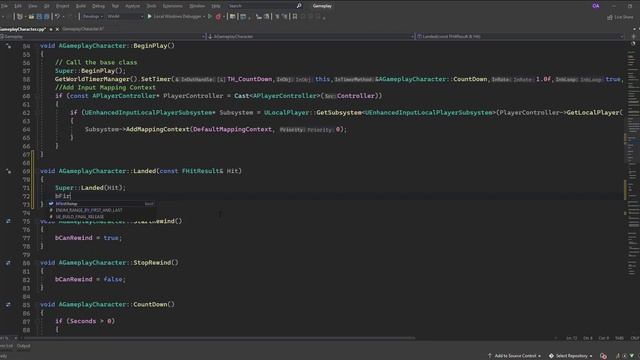Click the Search box in title bar
Viewport: 640px width, 360px height.
point(264,6)
